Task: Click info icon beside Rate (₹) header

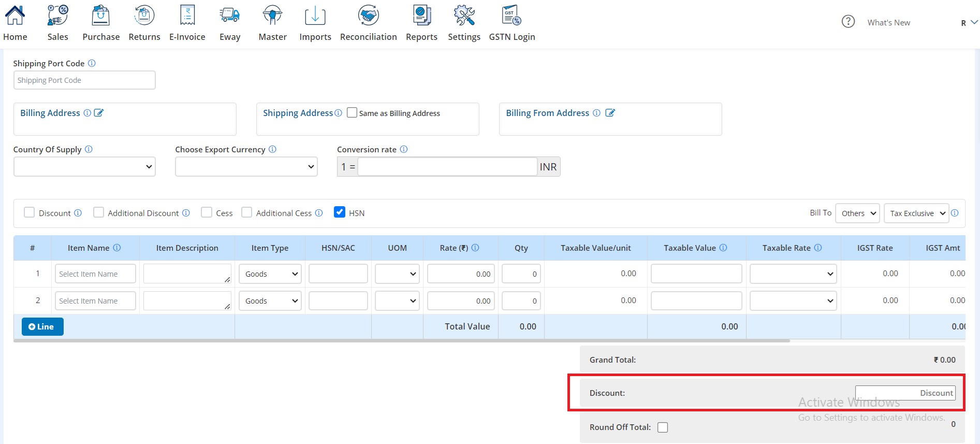Action: [x=475, y=248]
